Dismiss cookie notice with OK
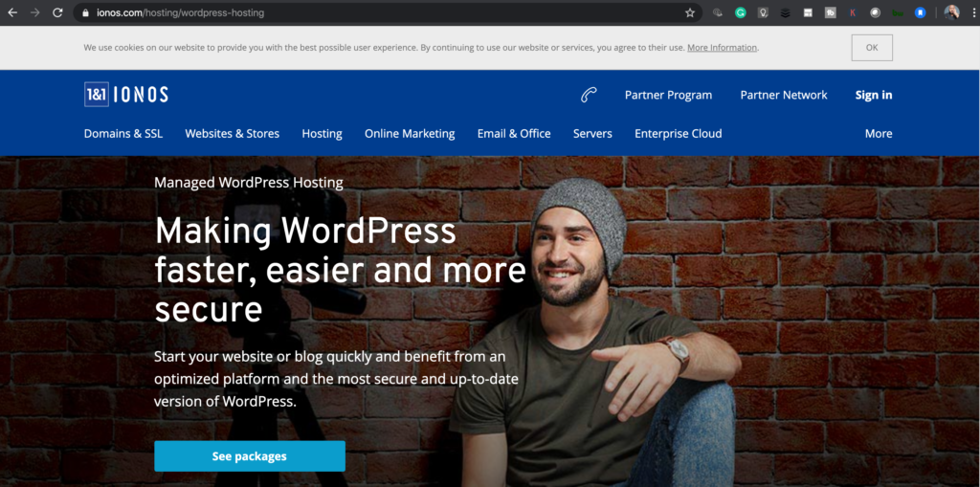 (x=872, y=48)
